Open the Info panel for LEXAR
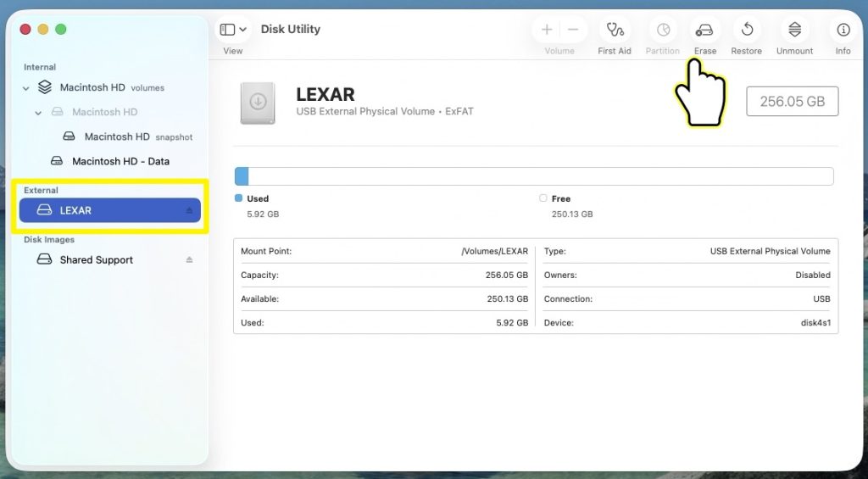This screenshot has width=868, height=479. point(843,31)
